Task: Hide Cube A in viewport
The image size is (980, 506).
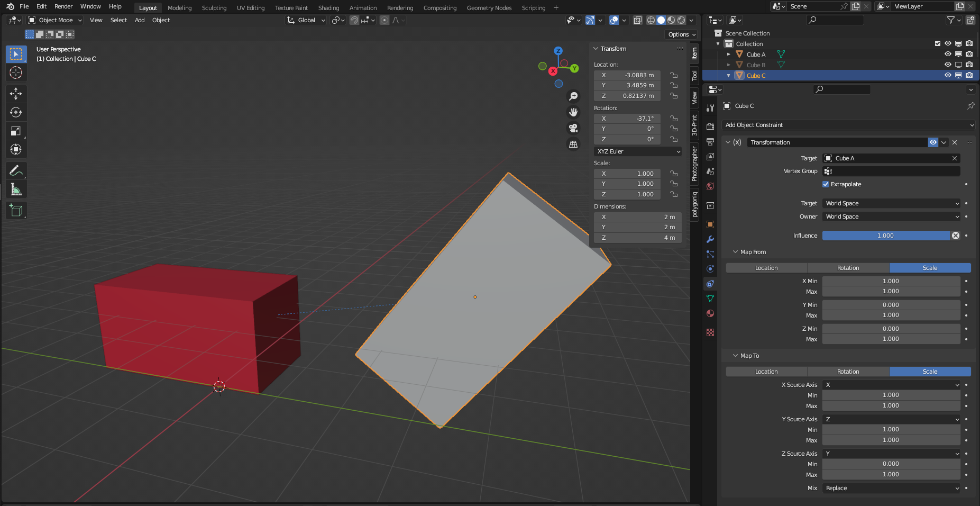Action: point(948,54)
